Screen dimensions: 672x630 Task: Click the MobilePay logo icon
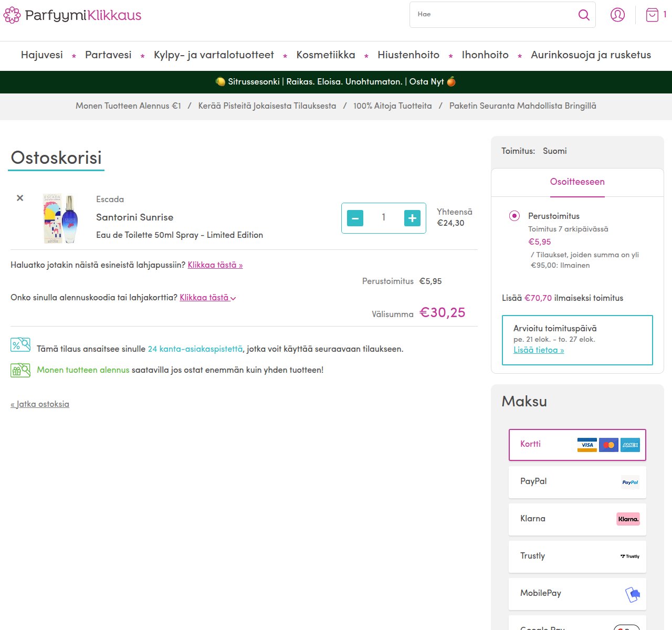(x=633, y=594)
